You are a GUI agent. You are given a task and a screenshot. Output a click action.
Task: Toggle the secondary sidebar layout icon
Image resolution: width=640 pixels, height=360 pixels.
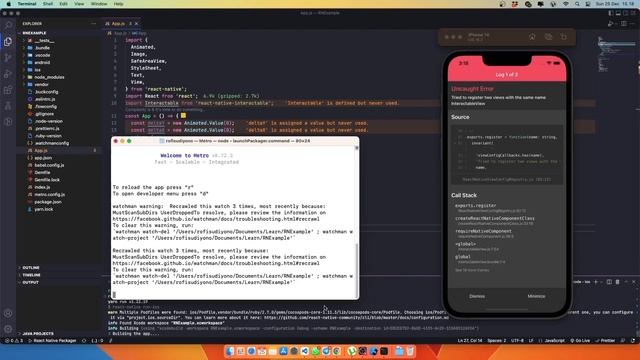(x=625, y=13)
